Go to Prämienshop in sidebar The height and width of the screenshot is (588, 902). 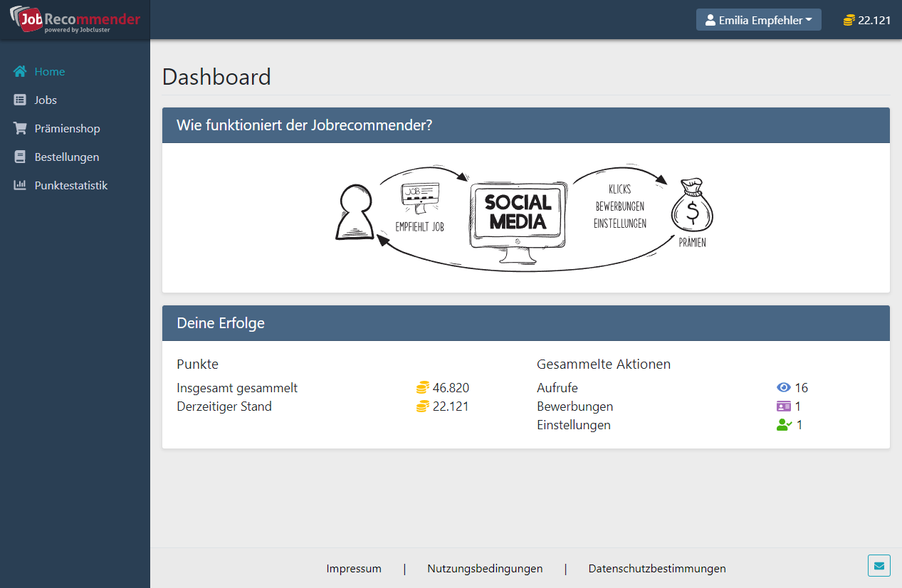point(67,129)
